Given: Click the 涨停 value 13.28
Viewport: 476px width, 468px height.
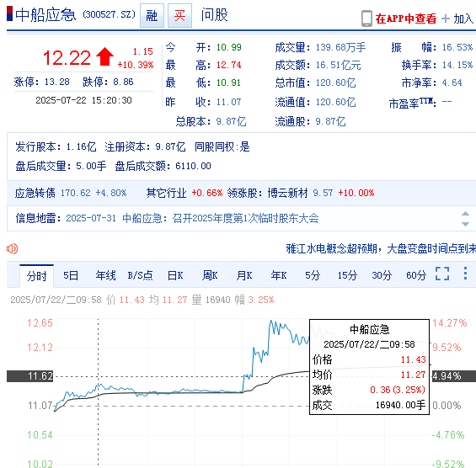Looking at the screenshot, I should coord(56,82).
